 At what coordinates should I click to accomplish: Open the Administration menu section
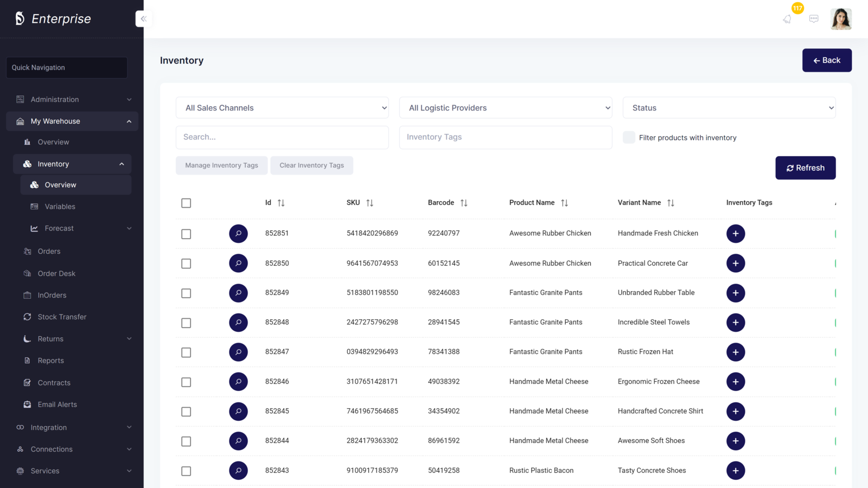pos(54,99)
